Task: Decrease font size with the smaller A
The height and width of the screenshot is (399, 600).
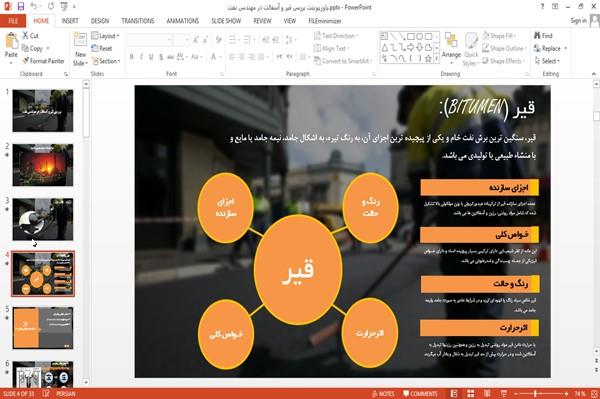Action: [x=205, y=40]
